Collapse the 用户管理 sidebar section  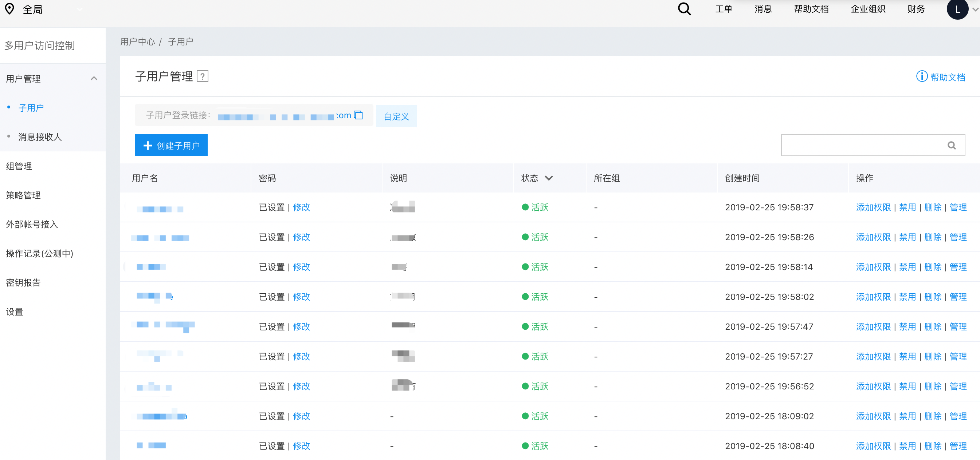(x=94, y=78)
